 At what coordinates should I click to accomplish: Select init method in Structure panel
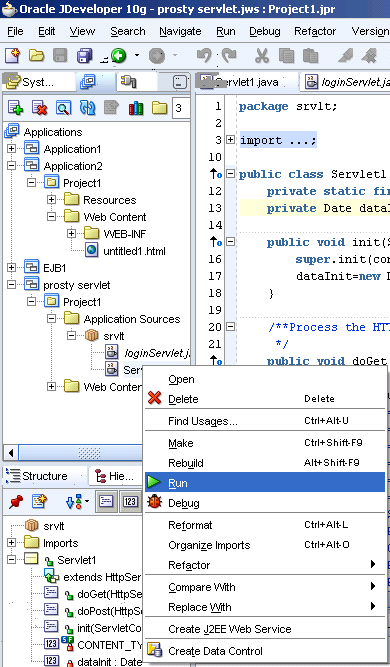coord(110,628)
